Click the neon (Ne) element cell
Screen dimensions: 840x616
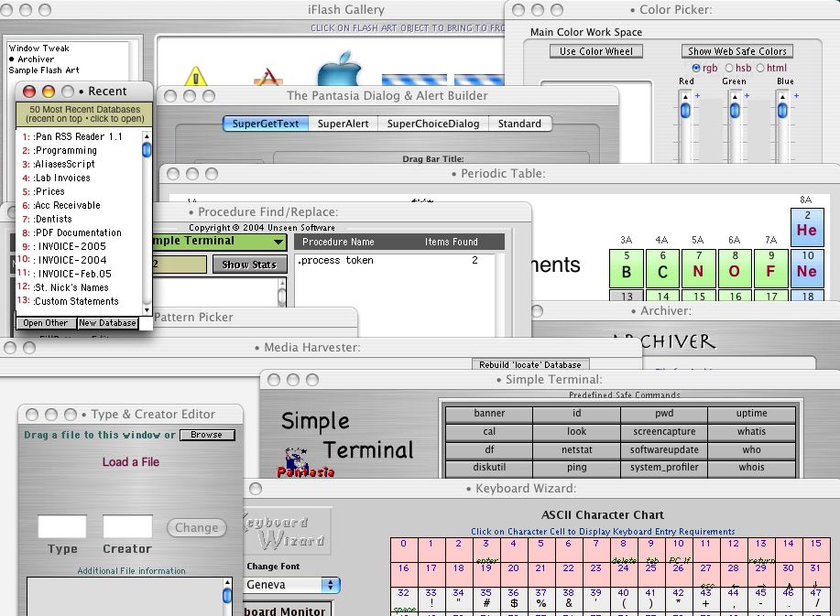click(x=807, y=268)
